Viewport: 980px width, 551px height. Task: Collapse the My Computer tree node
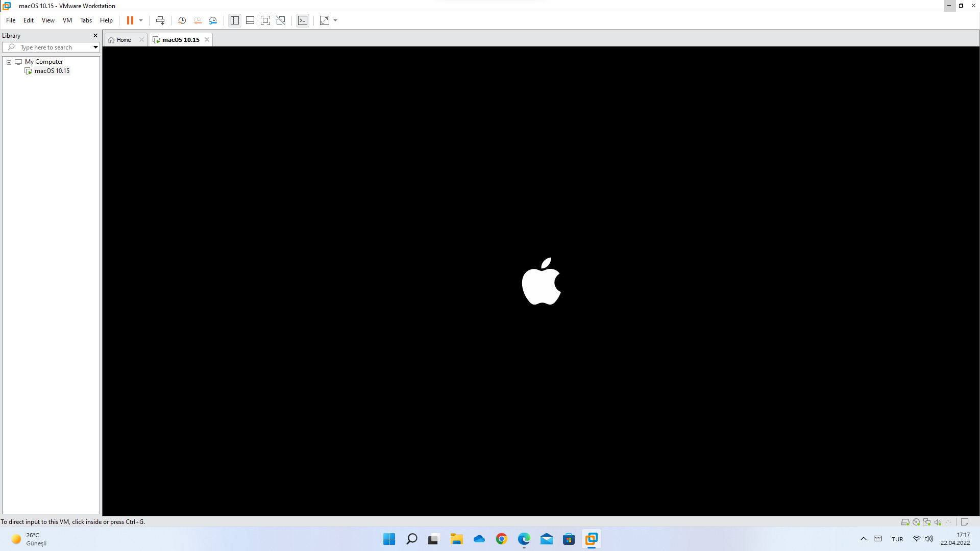tap(9, 62)
